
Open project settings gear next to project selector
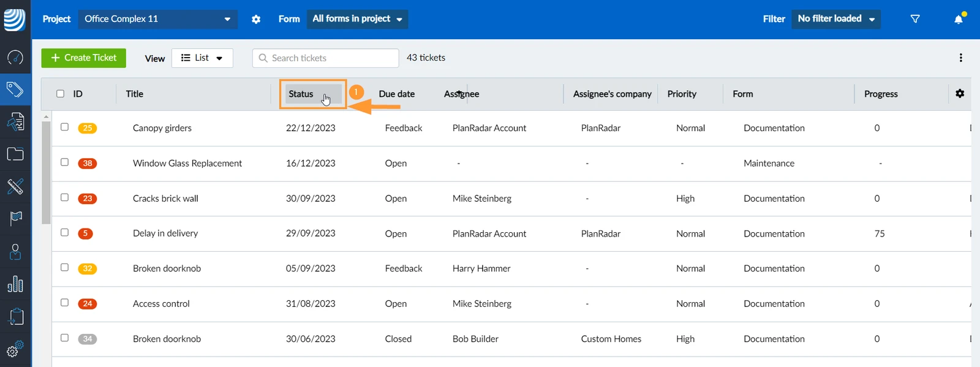(x=256, y=20)
